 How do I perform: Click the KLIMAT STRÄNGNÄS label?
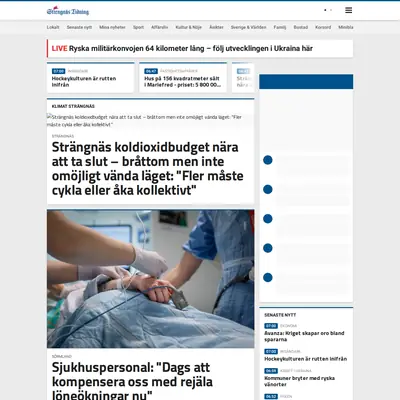(73, 106)
